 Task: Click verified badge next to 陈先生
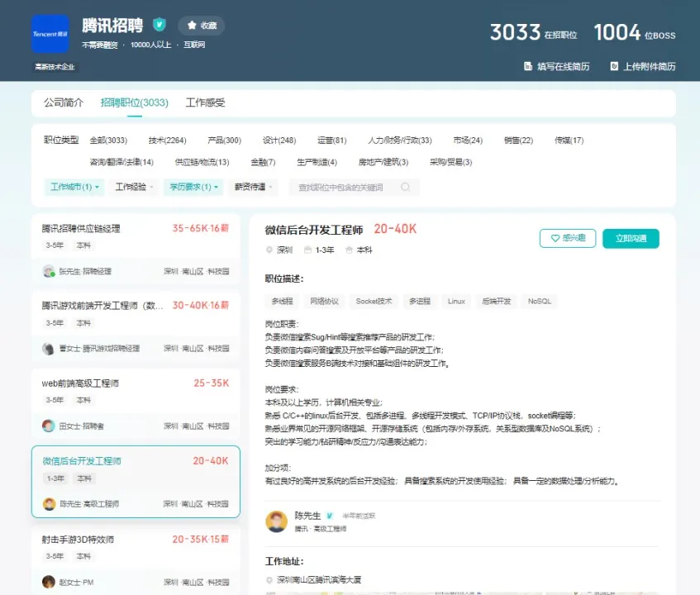[x=330, y=516]
